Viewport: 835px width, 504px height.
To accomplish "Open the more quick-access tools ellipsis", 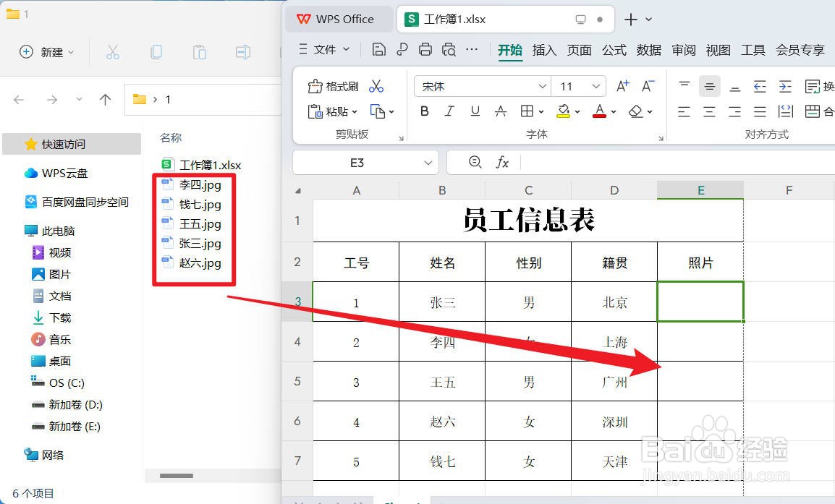I will click(472, 49).
